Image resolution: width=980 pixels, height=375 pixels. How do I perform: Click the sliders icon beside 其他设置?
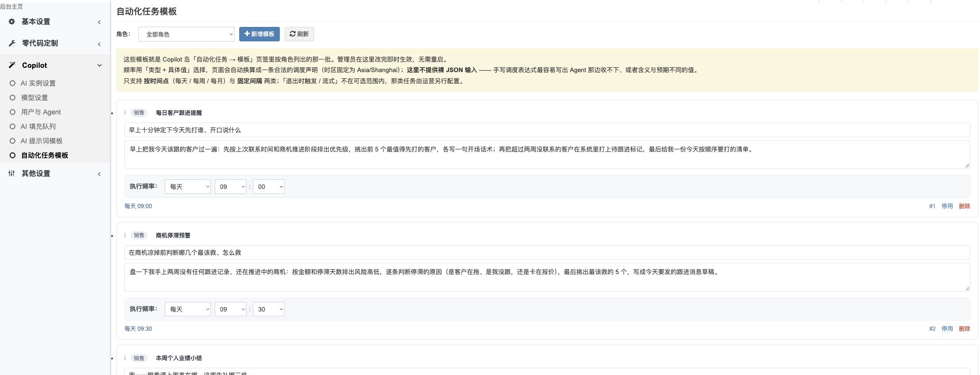tap(12, 174)
